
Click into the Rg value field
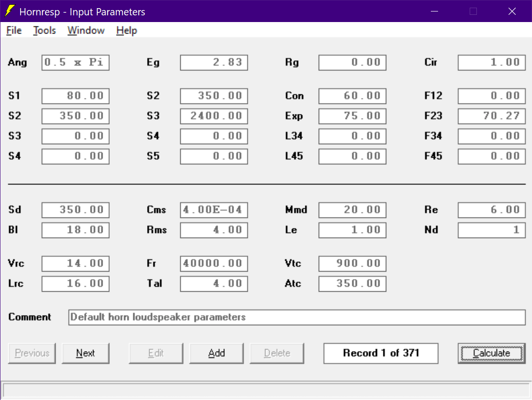[352, 62]
